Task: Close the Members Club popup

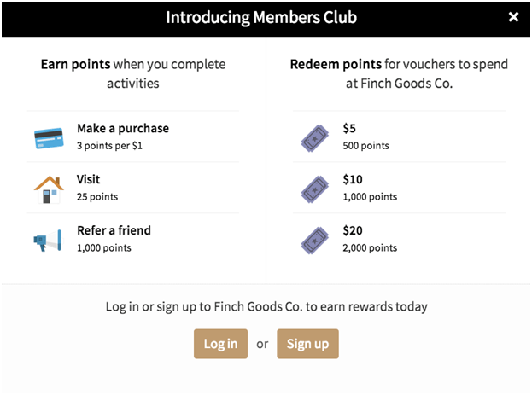Action: (x=513, y=17)
